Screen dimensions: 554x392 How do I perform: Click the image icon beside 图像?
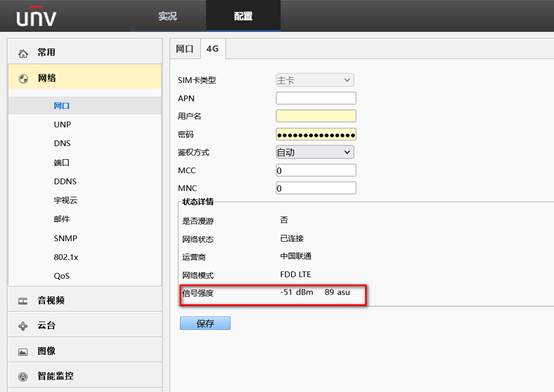click(23, 352)
